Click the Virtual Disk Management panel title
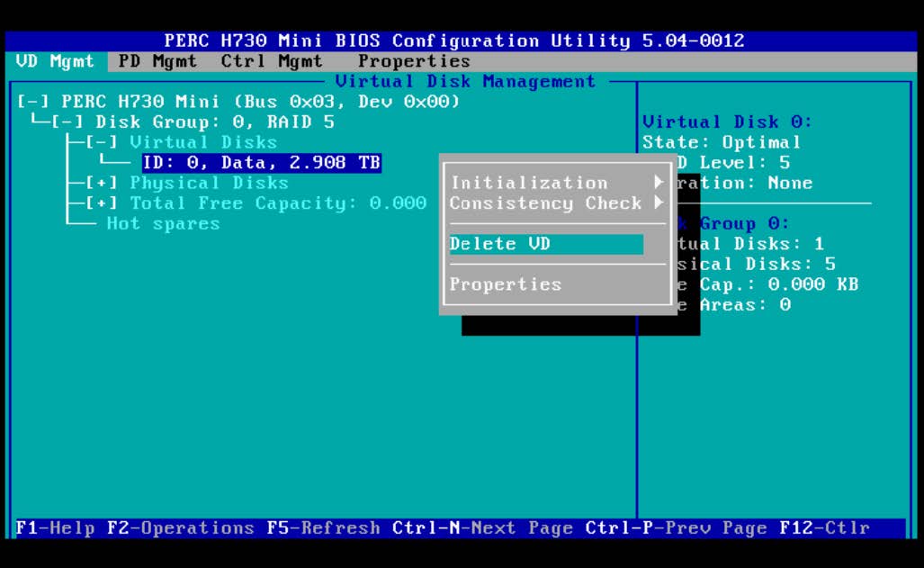 465,81
